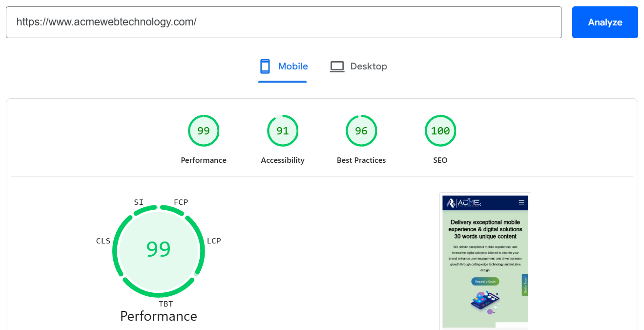
Task: Select the Performance score circle showing 99
Action: coord(204,131)
